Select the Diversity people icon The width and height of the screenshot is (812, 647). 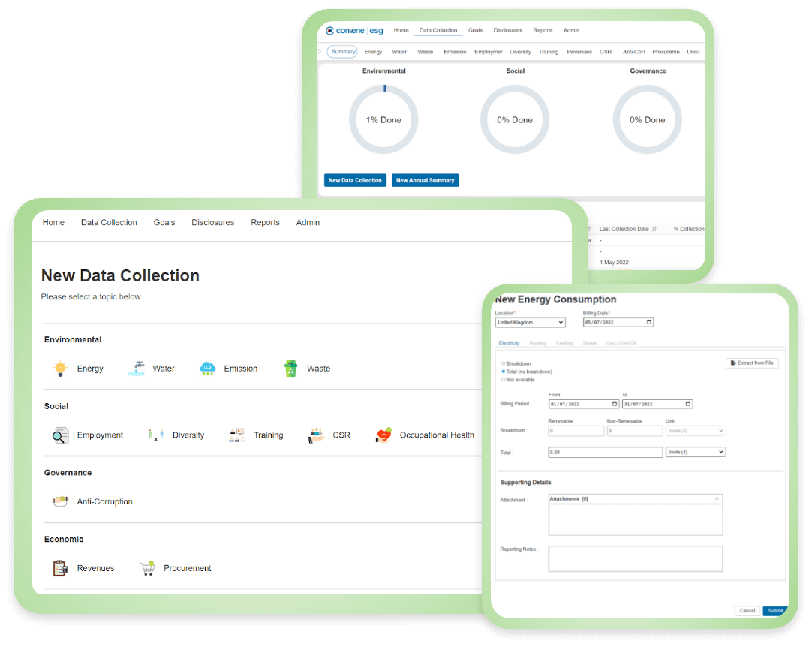point(155,435)
